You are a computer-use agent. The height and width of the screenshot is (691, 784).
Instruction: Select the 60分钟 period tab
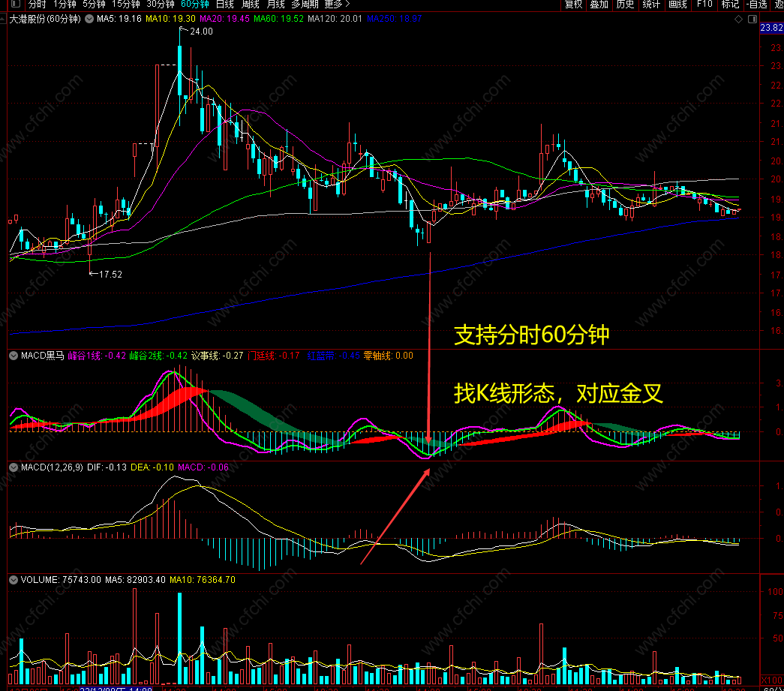(195, 5)
